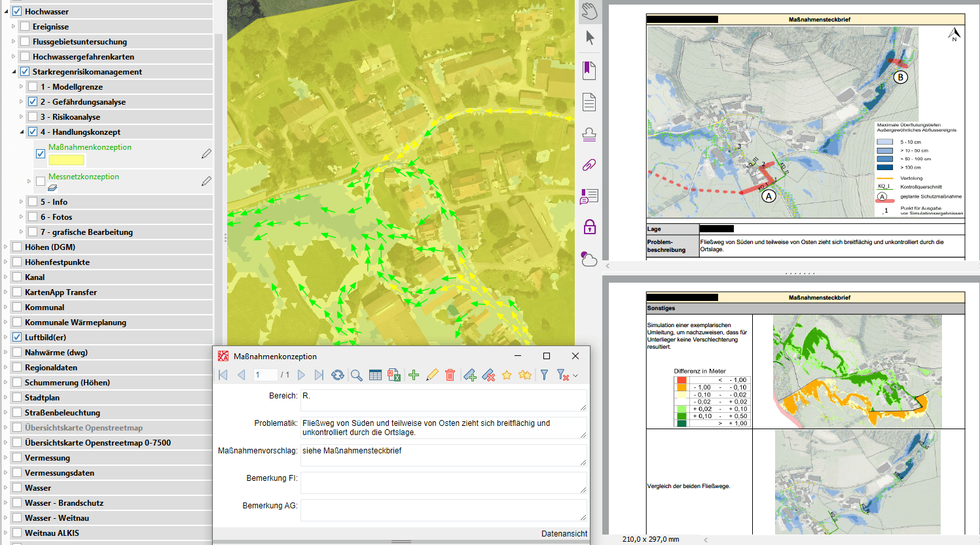980x545 pixels.
Task: Uncheck the Luftbild(er) layer
Action: click(17, 338)
